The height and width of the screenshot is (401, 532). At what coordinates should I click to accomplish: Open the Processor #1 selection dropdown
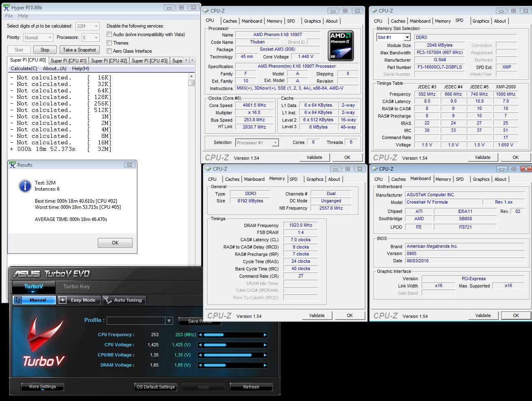pos(257,143)
